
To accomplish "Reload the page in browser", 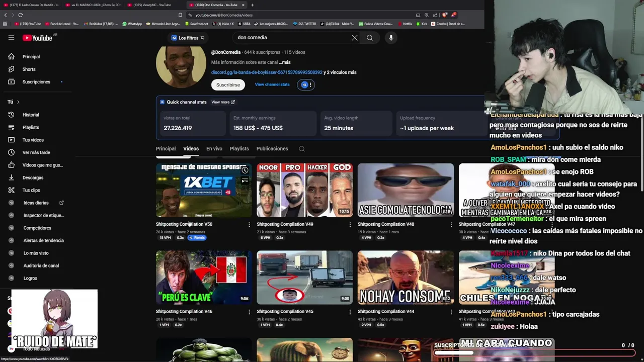I will click(x=21, y=15).
